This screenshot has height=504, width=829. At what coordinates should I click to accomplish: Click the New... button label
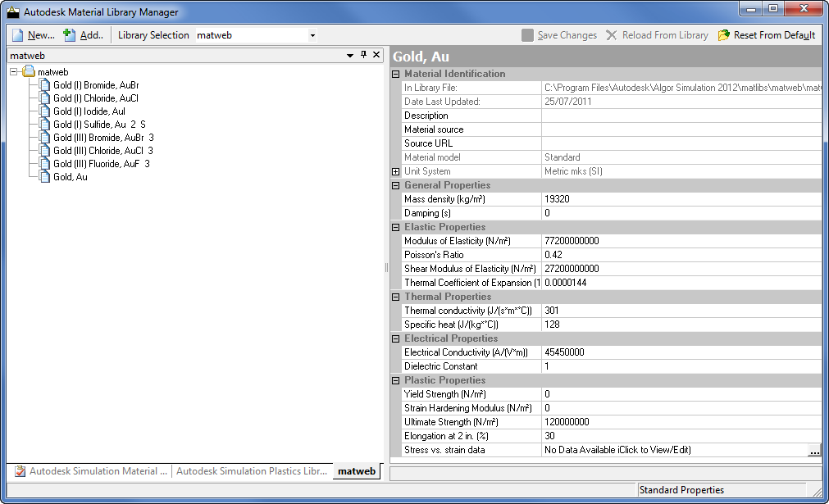[x=41, y=35]
